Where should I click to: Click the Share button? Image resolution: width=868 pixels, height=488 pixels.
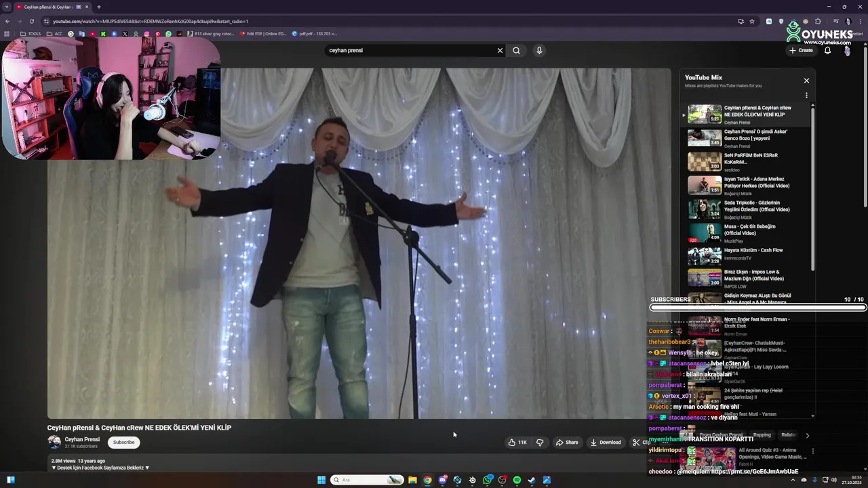(567, 443)
